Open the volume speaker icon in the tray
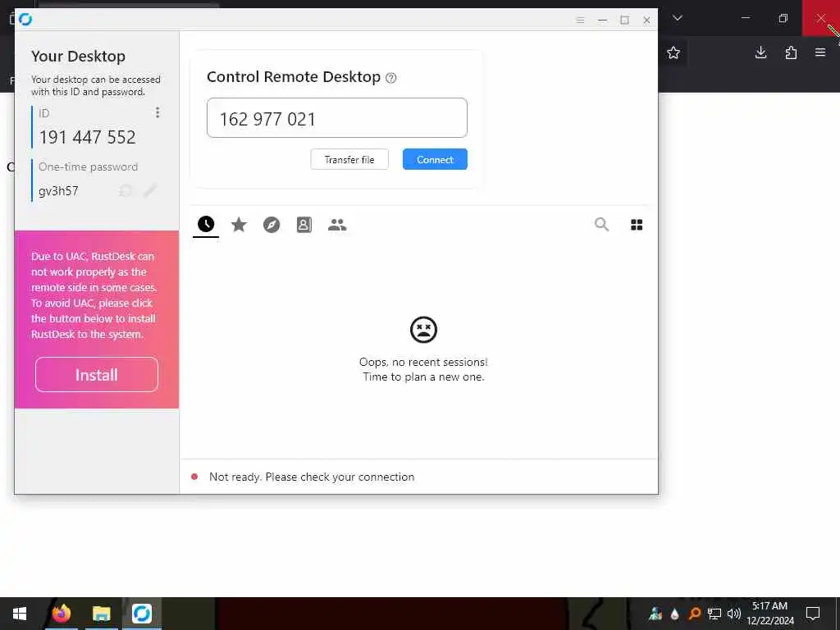840x630 pixels. 734,614
